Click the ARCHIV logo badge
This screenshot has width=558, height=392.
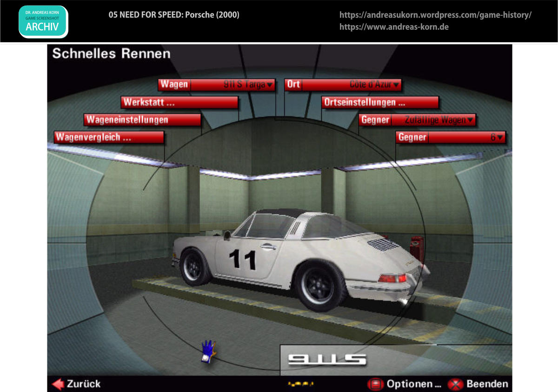tap(43, 21)
